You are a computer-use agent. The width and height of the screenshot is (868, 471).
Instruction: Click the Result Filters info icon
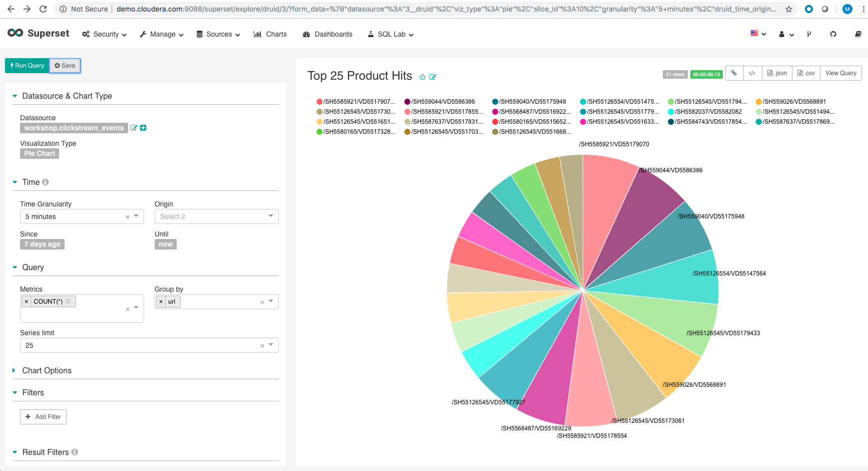(75, 452)
